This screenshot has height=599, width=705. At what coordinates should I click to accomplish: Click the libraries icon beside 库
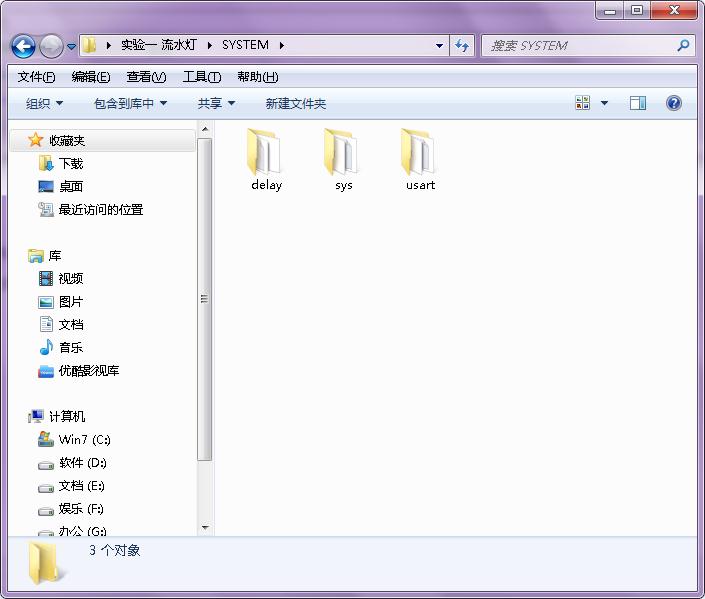[x=36, y=256]
